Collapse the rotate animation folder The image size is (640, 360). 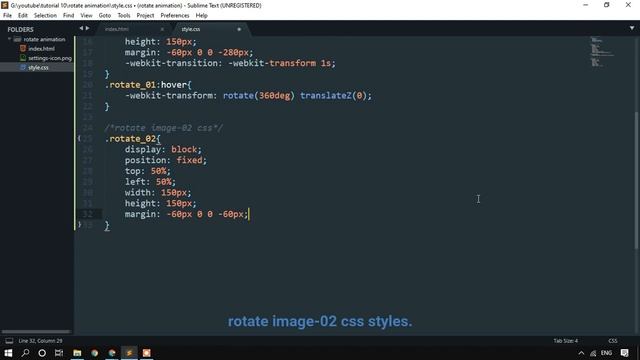point(9,39)
